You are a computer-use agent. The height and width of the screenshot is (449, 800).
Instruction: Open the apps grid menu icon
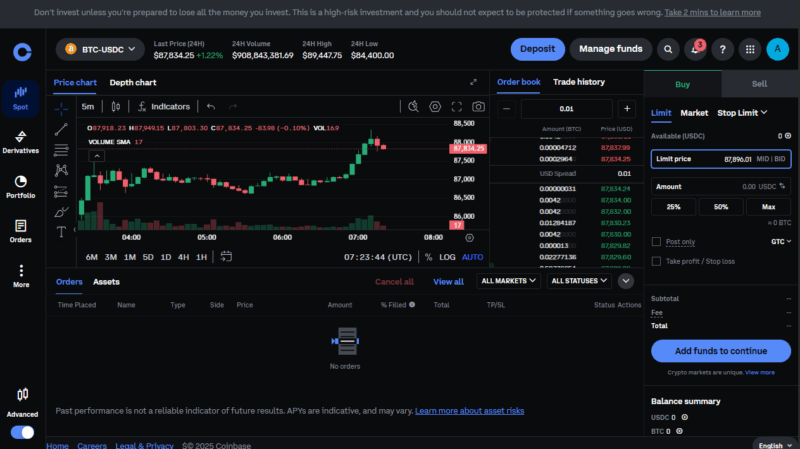pyautogui.click(x=749, y=49)
